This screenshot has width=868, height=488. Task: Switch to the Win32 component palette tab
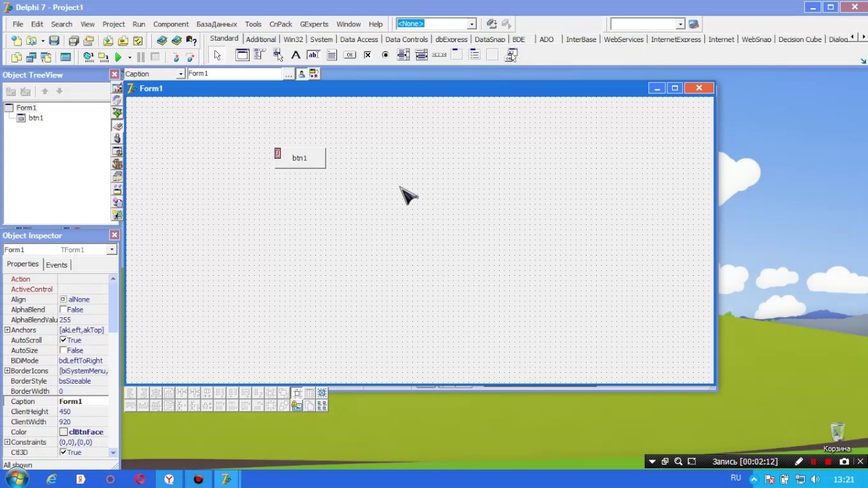pos(293,39)
